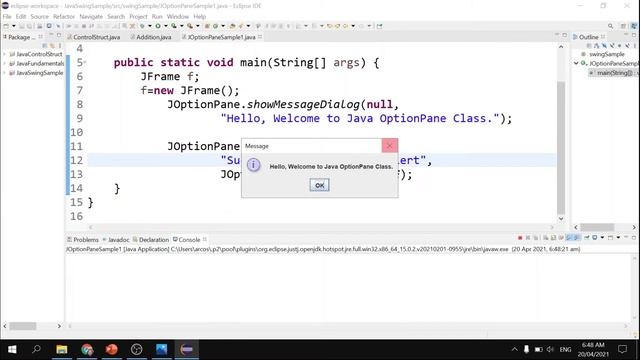Toggle Sort in Outline toolbar
This screenshot has height=360, width=640.
(x=596, y=45)
